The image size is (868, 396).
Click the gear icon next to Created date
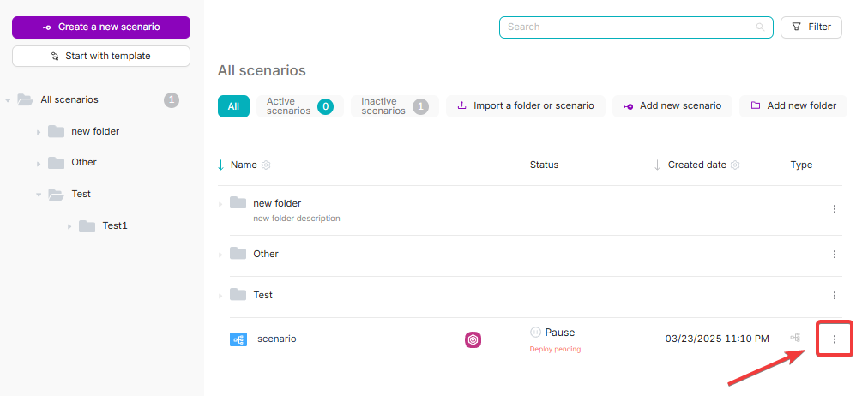tap(735, 165)
